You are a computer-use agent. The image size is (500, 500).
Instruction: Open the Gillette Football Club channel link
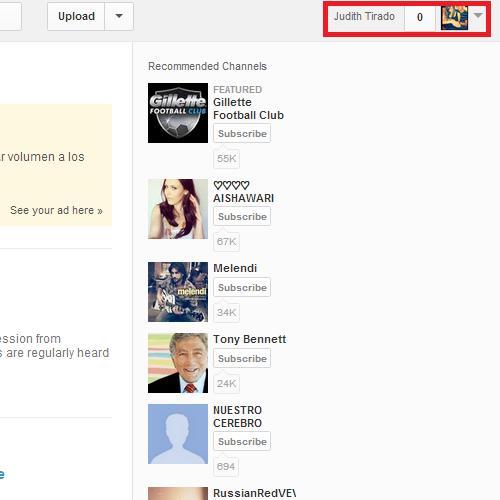[x=248, y=109]
